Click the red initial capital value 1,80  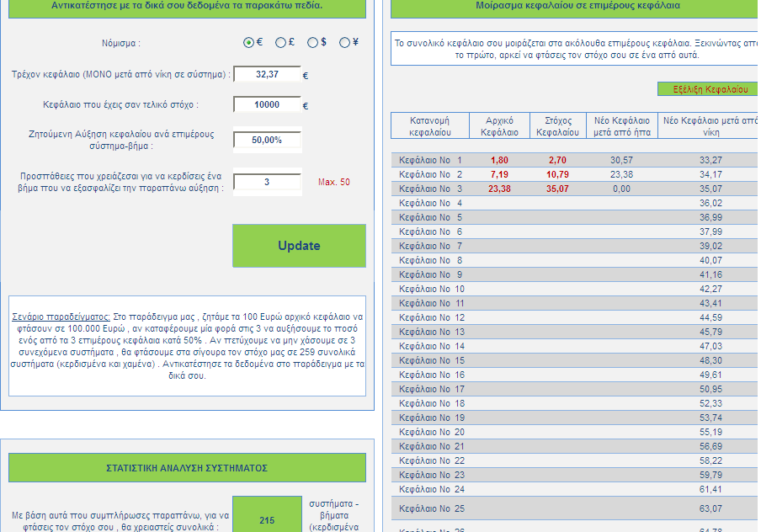pos(499,160)
